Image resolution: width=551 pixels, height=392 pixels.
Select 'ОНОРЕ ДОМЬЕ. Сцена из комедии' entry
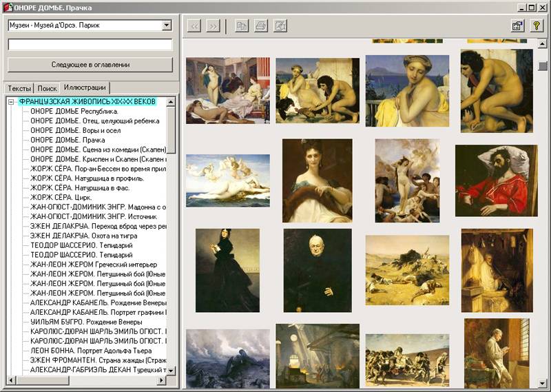(x=98, y=149)
